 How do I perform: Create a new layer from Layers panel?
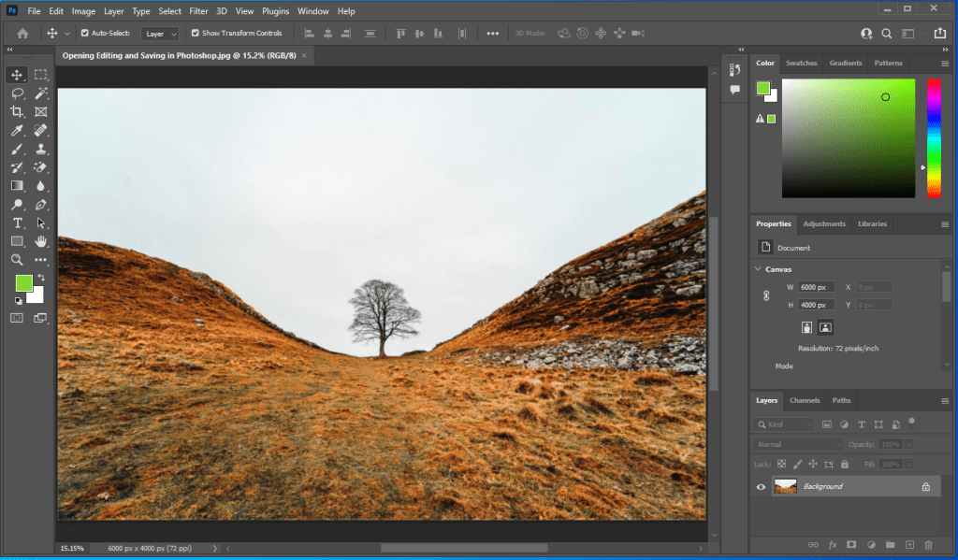click(x=909, y=544)
